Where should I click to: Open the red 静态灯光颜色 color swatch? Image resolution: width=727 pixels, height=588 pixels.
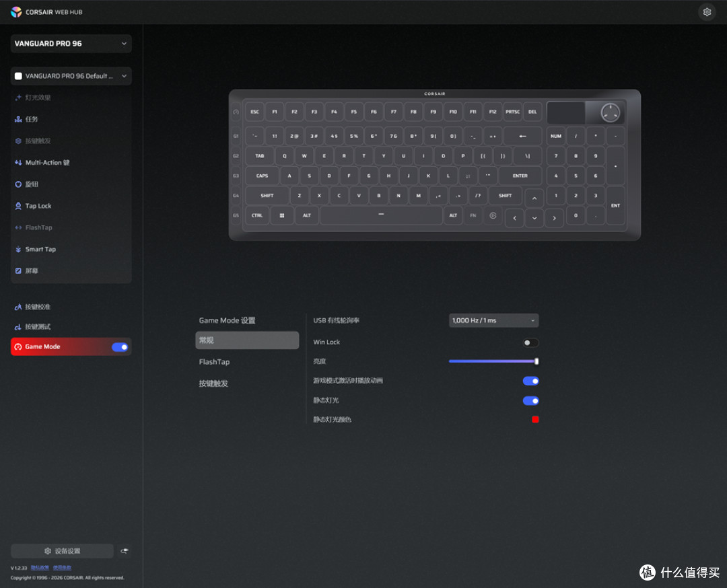tap(535, 420)
